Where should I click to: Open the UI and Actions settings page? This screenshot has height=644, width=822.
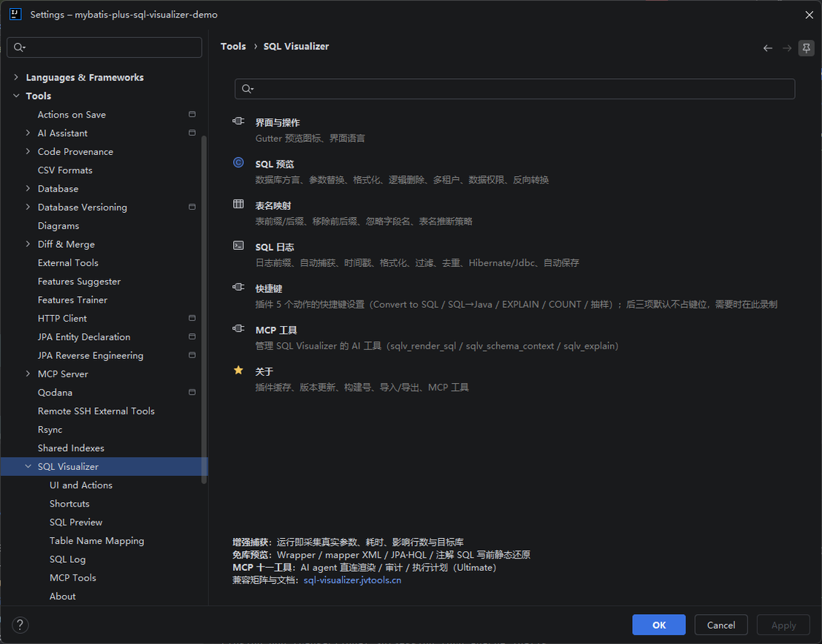tap(80, 485)
